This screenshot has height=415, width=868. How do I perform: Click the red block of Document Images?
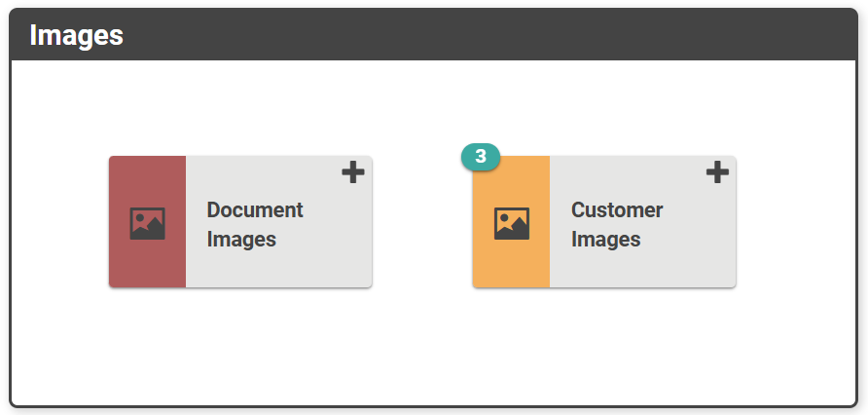(147, 263)
